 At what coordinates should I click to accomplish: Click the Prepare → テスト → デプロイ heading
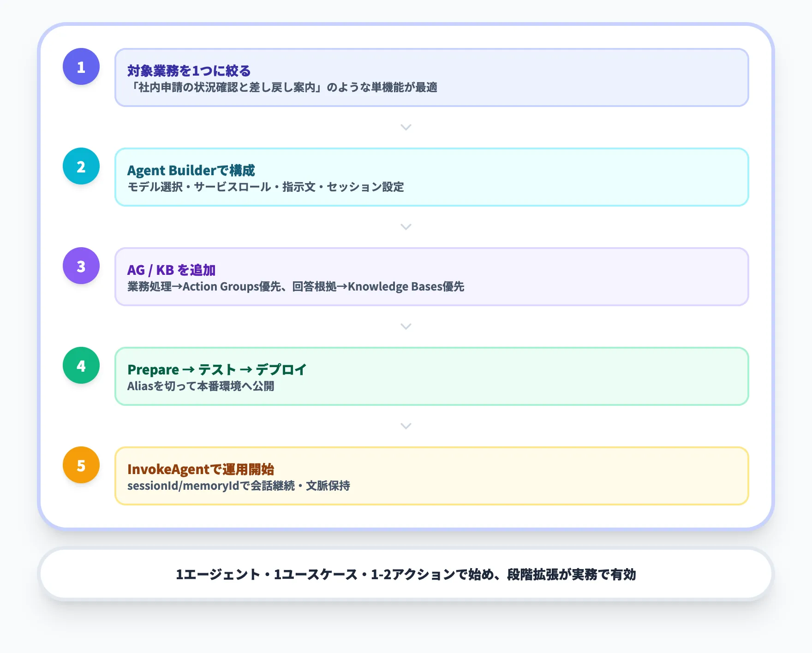click(217, 369)
